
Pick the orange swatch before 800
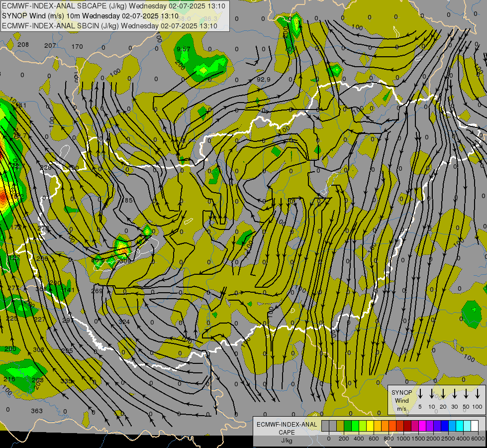(x=385, y=426)
